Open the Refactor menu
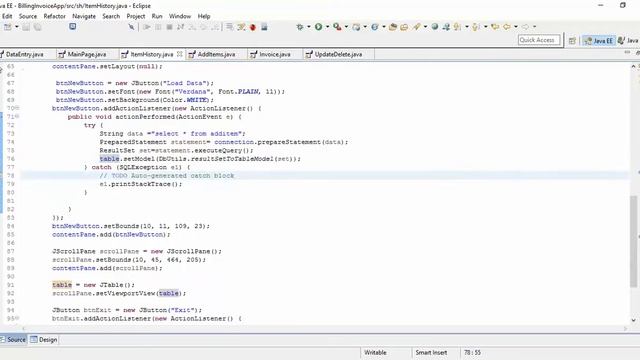Viewport: 640px width, 360px height. [55, 16]
